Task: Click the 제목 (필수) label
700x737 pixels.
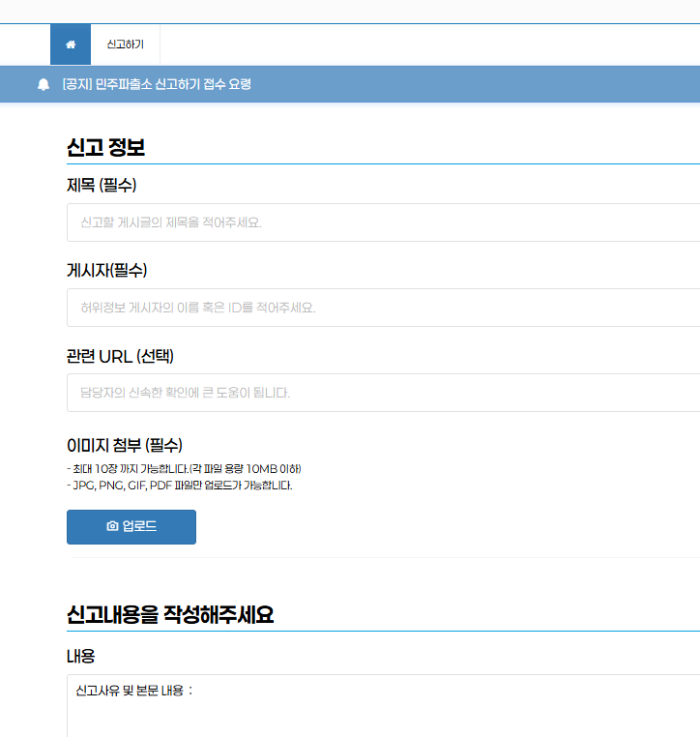Action: pyautogui.click(x=102, y=185)
